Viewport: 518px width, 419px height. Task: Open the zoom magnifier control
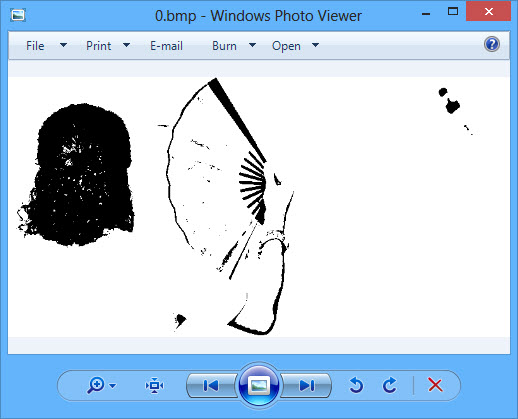coord(96,385)
